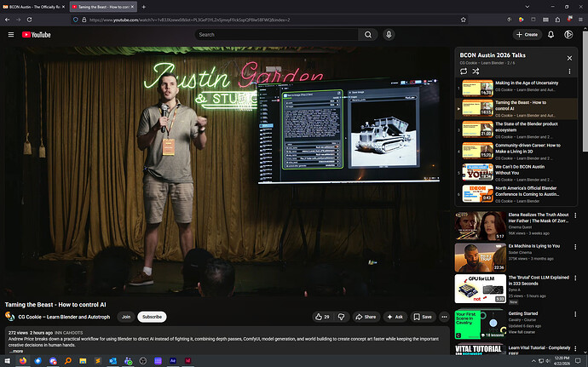The image size is (588, 367).
Task: Toggle playlist loop
Action: tap(464, 72)
